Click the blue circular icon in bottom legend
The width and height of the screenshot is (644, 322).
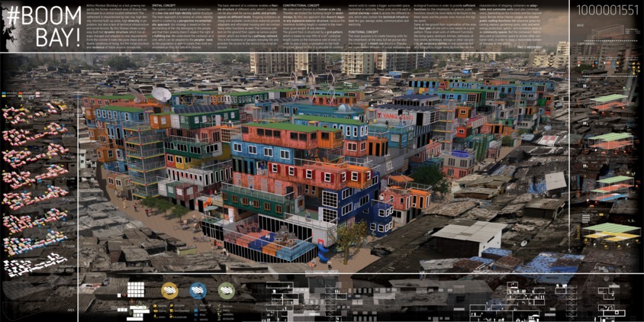197,290
